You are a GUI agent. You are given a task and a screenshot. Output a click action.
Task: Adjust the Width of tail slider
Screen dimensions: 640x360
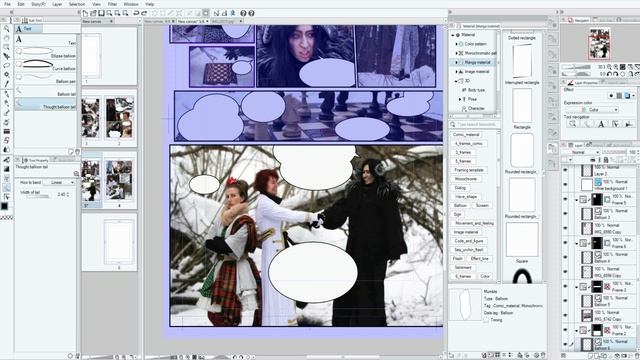pyautogui.click(x=38, y=196)
